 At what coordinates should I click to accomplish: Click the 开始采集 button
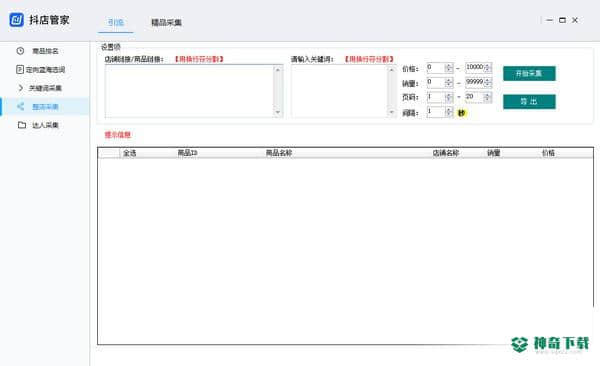pos(529,74)
